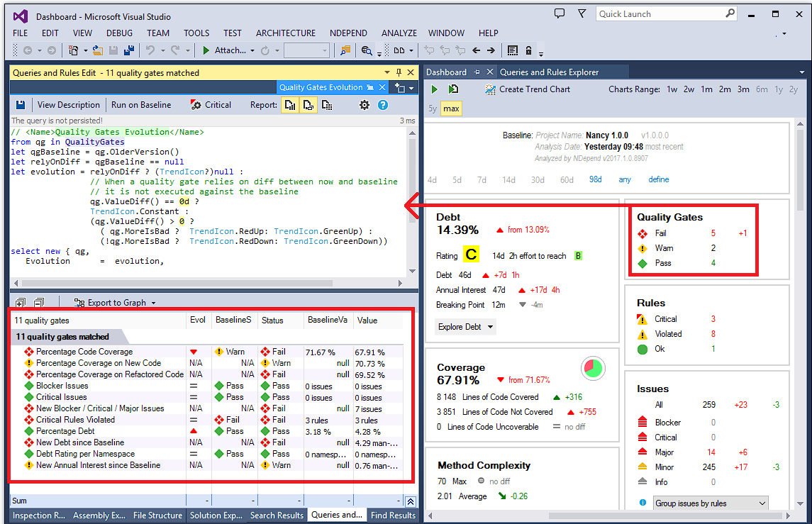Click the Create Trend Chart icon
Screen dimensions: 812x524
click(490, 89)
